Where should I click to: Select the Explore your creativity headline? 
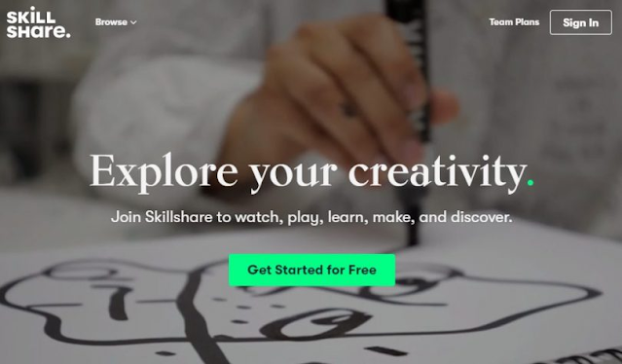(311, 171)
